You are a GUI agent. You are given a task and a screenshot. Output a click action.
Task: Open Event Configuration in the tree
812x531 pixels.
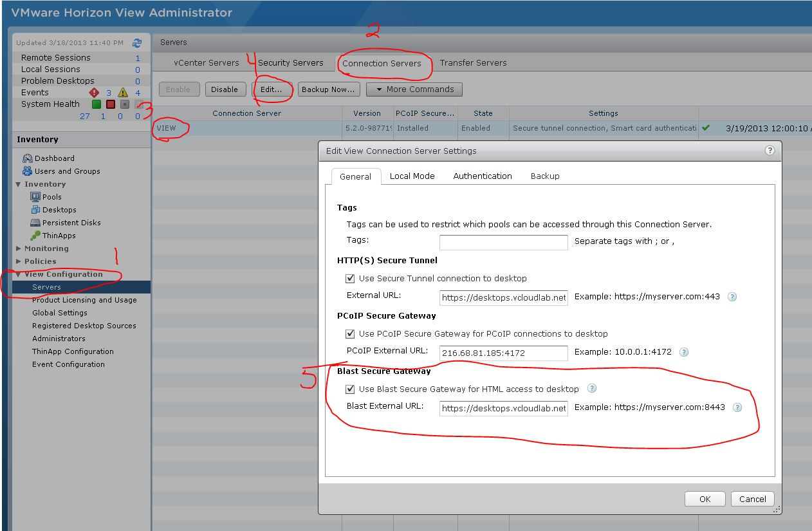point(68,364)
